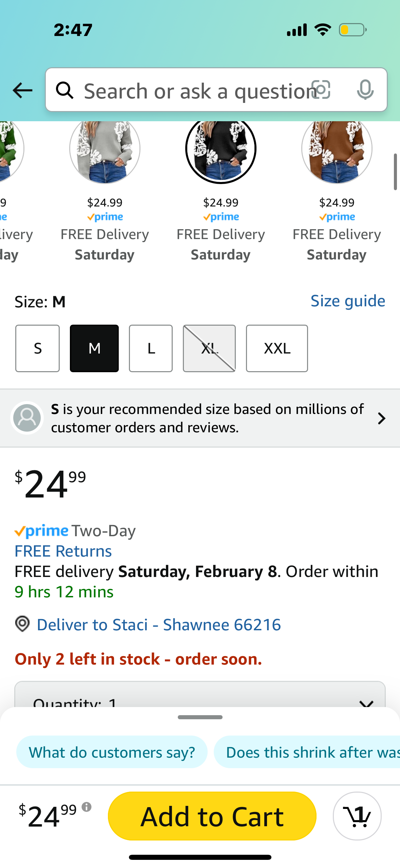Tap the delivery location pin icon
Image resolution: width=400 pixels, height=868 pixels.
(x=22, y=624)
